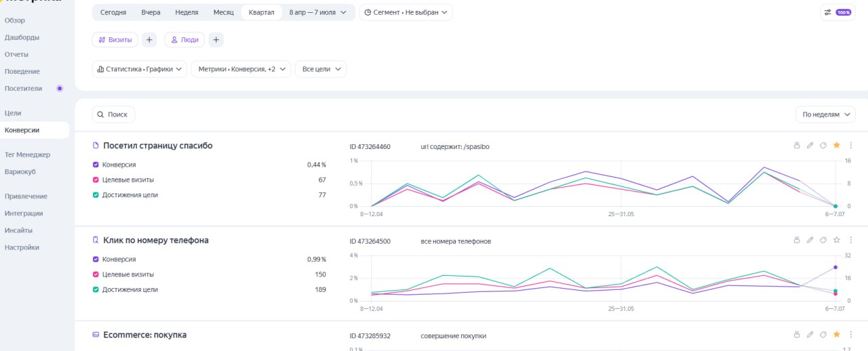Edit 'Ecommerce: покупка' goal with pencil icon
Viewport: 868px width, 351px height.
coord(810,335)
